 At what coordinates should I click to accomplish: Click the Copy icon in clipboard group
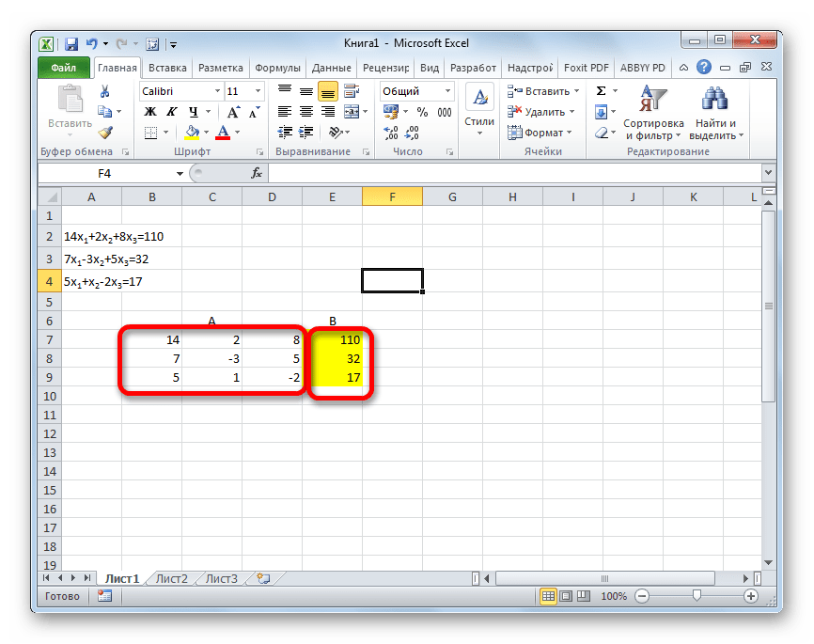coord(105,111)
